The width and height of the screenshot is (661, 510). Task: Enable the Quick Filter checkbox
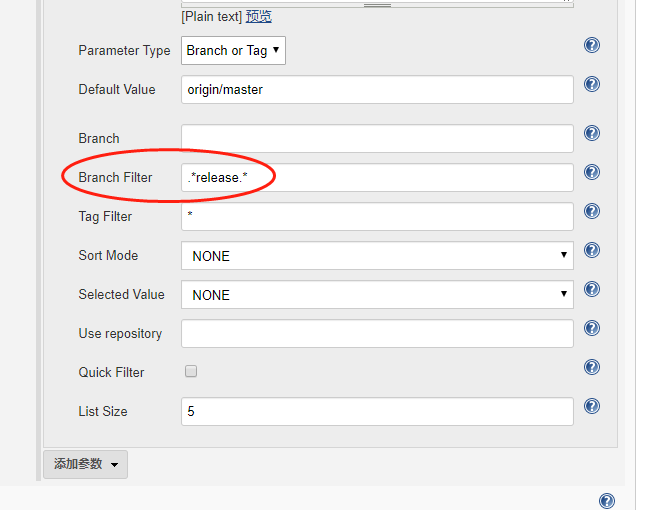pyautogui.click(x=191, y=371)
